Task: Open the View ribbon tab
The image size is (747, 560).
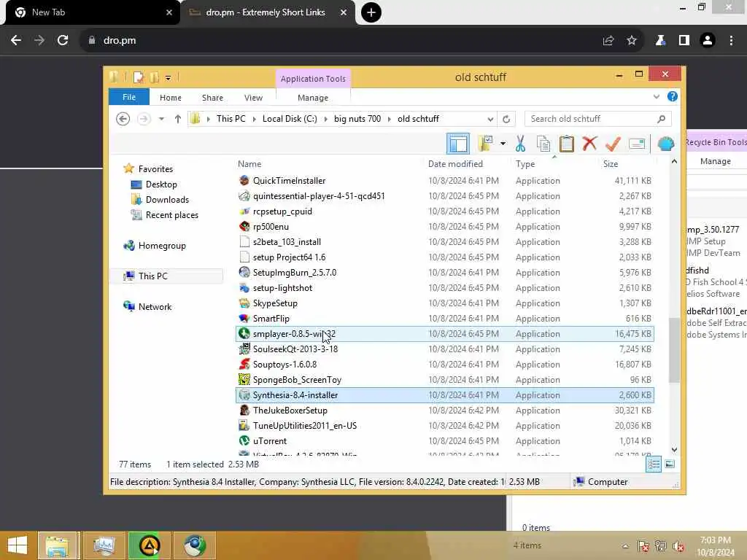Action: click(253, 98)
